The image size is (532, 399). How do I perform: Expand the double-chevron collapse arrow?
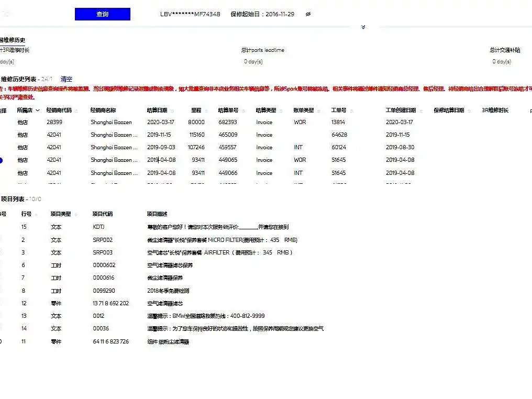[363, 27]
